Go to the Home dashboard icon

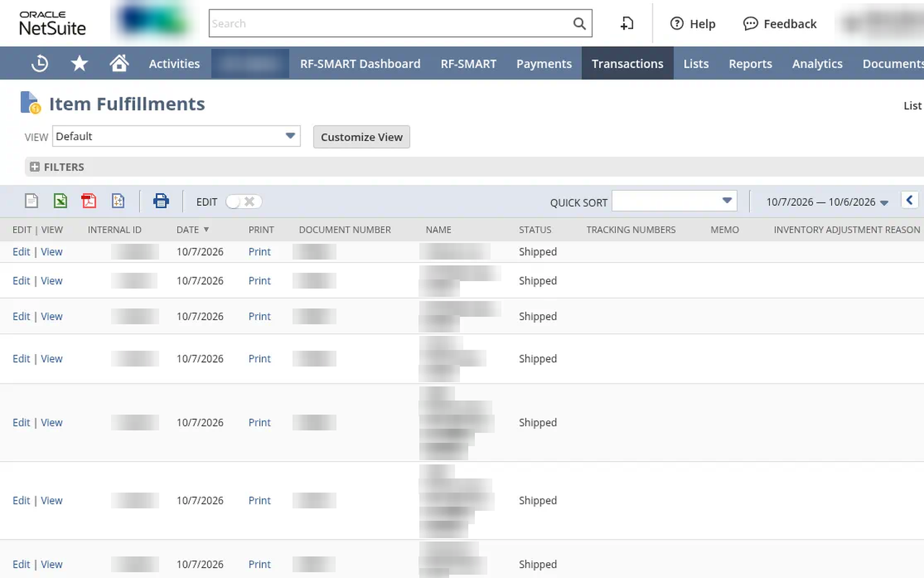119,64
